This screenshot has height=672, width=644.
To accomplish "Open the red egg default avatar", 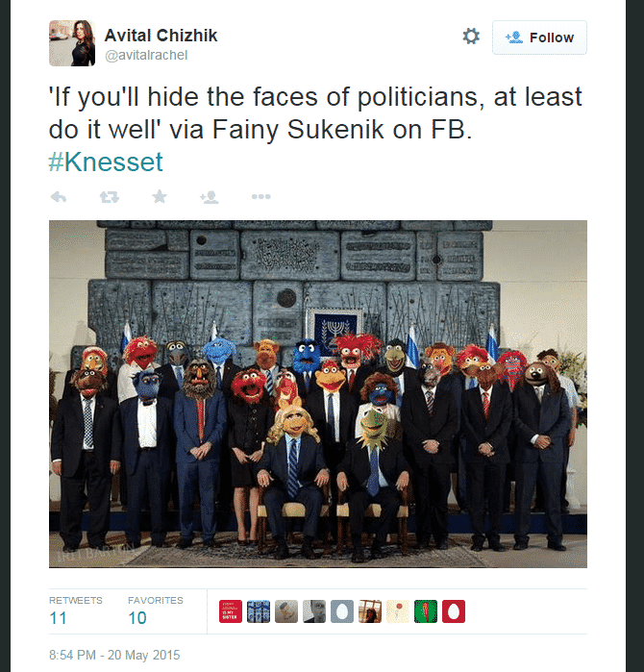I will [x=454, y=611].
